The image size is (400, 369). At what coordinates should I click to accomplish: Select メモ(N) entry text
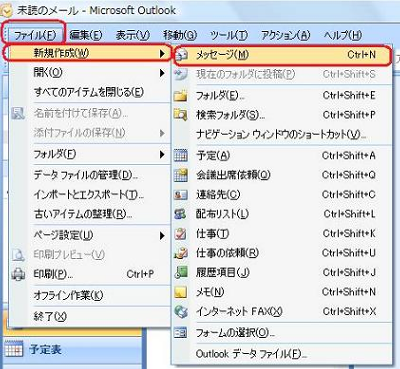(x=210, y=292)
